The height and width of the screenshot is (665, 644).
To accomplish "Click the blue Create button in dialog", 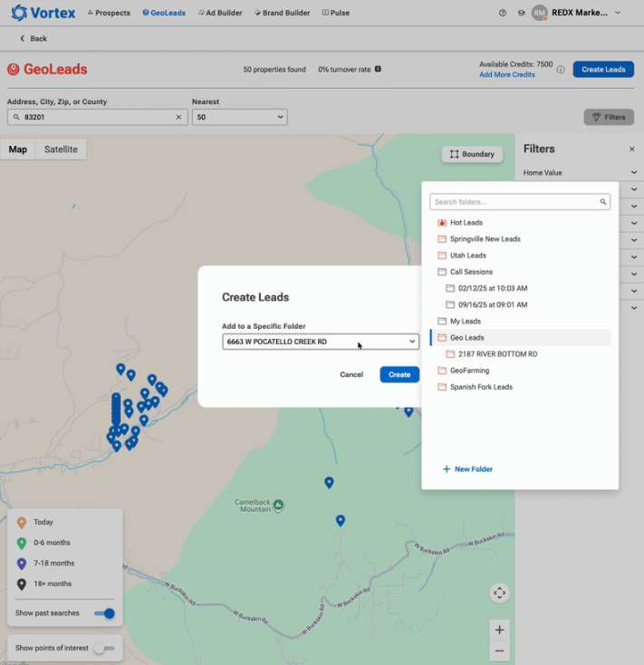I will (x=399, y=374).
